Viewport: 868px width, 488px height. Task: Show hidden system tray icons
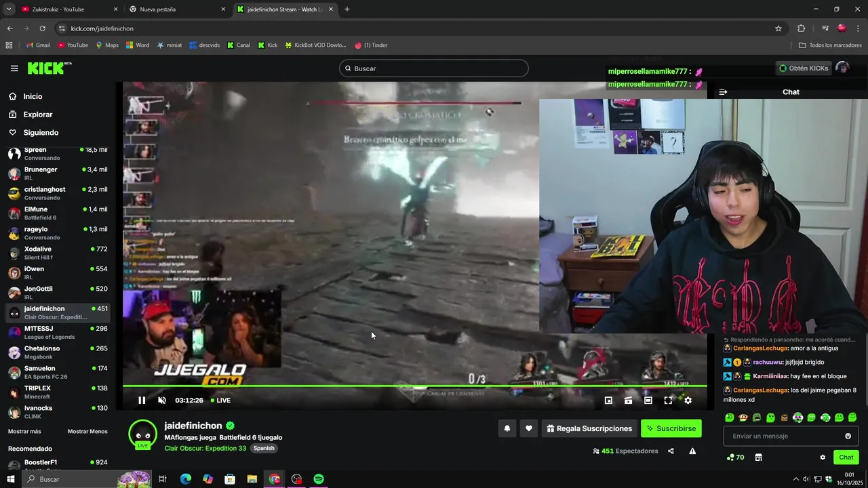point(795,479)
